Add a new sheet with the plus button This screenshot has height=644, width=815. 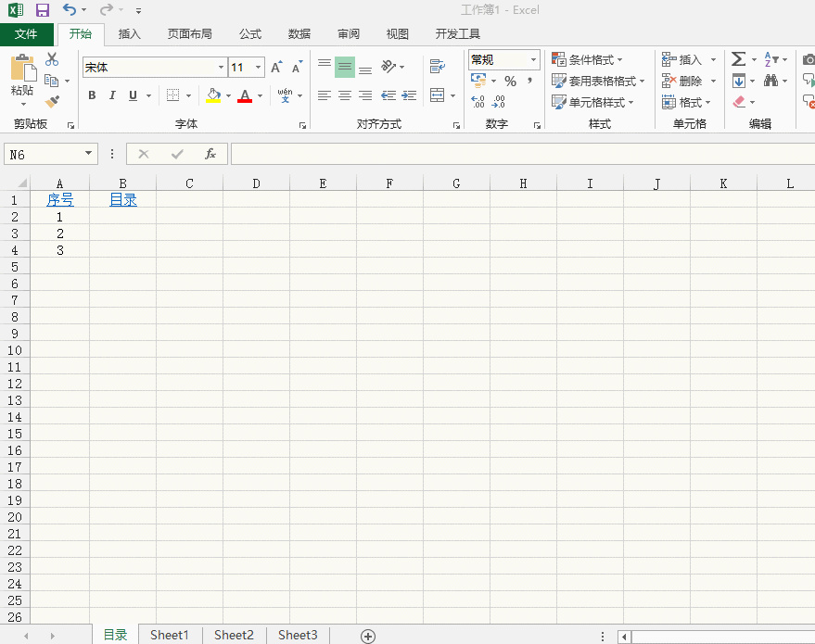(368, 637)
